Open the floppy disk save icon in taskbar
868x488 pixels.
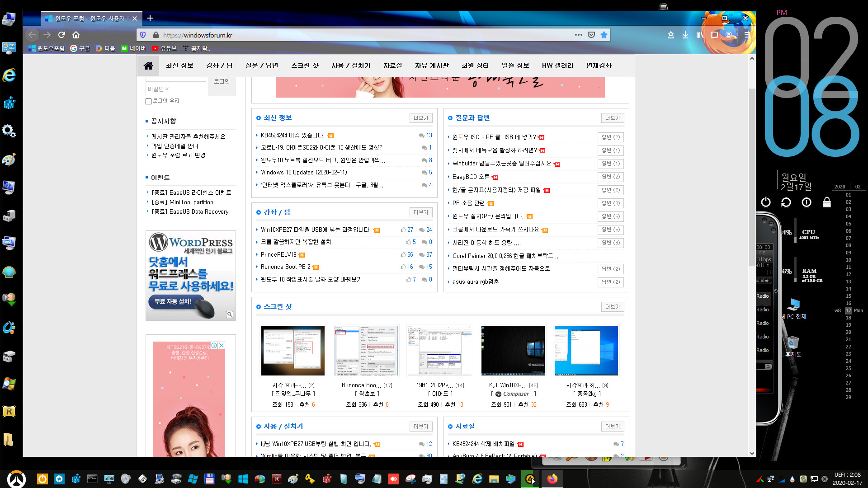click(209, 479)
